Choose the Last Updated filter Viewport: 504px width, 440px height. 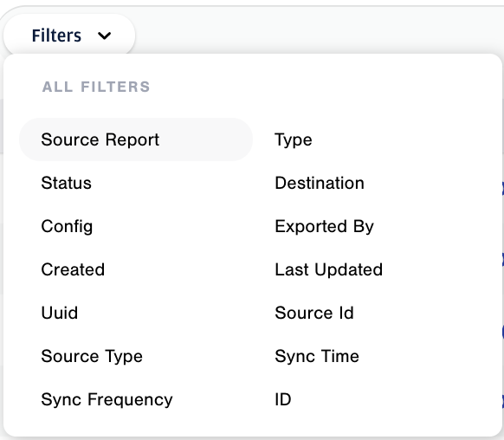coord(370,269)
